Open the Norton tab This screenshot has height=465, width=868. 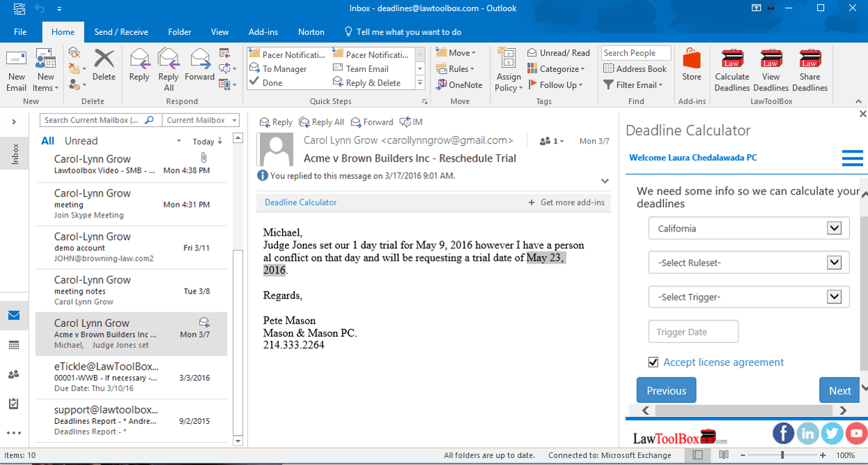point(311,32)
